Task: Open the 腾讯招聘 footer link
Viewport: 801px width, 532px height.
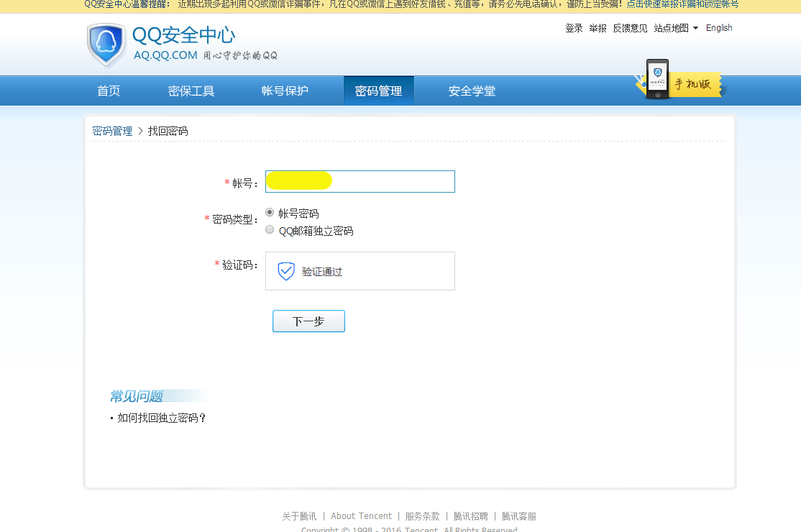Action: point(470,516)
